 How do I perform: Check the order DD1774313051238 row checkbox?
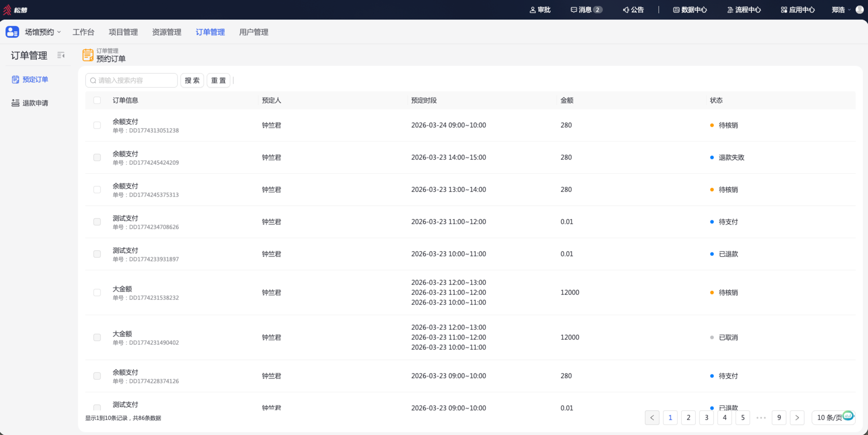tap(97, 125)
